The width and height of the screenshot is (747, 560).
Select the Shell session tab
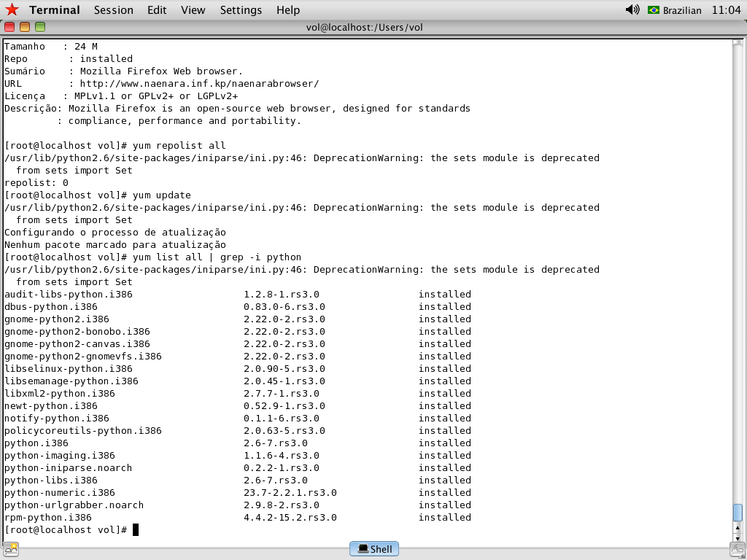[x=374, y=549]
